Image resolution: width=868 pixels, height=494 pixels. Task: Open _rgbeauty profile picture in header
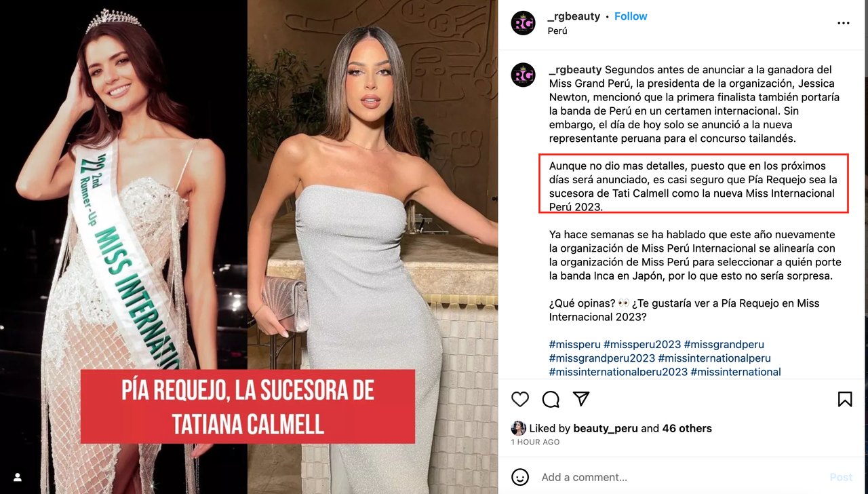coord(523,23)
